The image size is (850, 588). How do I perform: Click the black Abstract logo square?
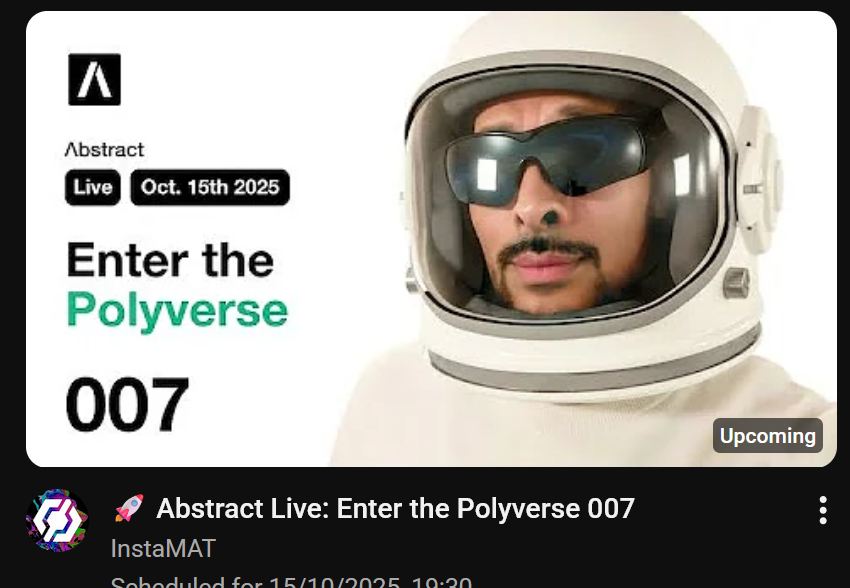point(94,80)
